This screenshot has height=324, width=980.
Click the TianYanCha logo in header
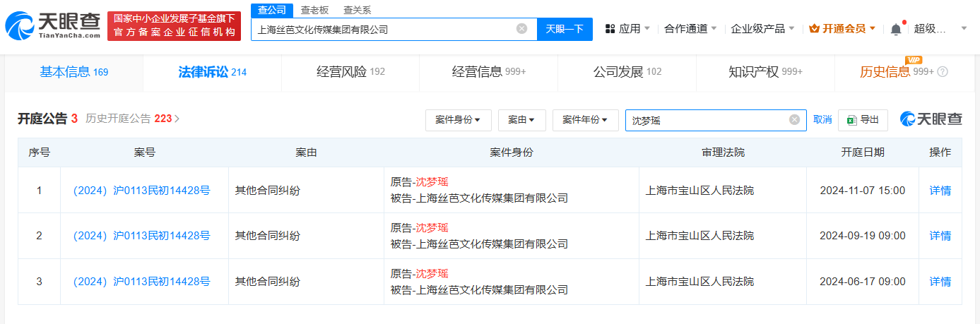tap(52, 26)
